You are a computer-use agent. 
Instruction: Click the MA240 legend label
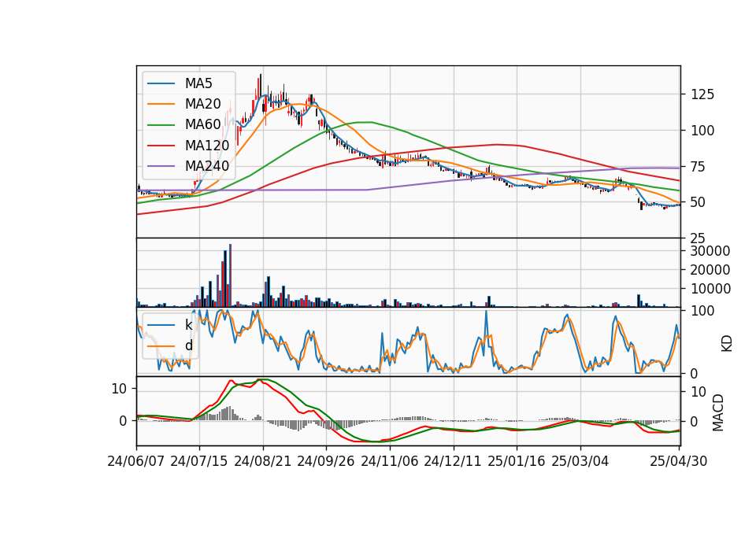[x=207, y=166]
